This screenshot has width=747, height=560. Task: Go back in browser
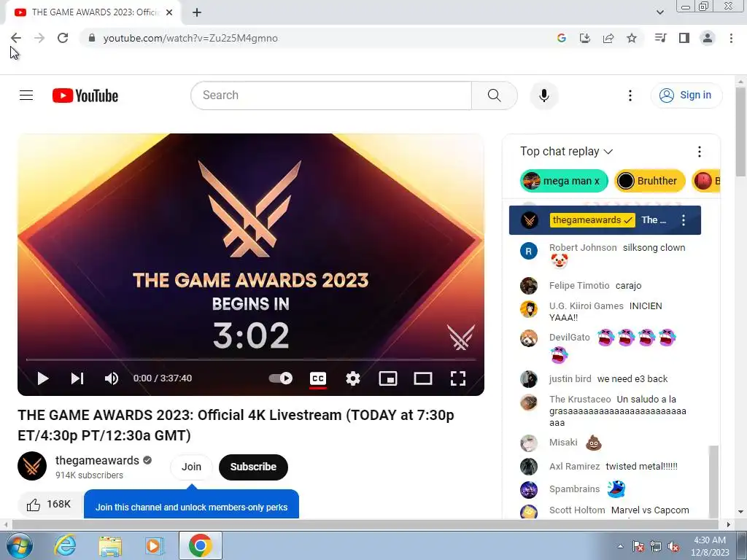pyautogui.click(x=16, y=38)
